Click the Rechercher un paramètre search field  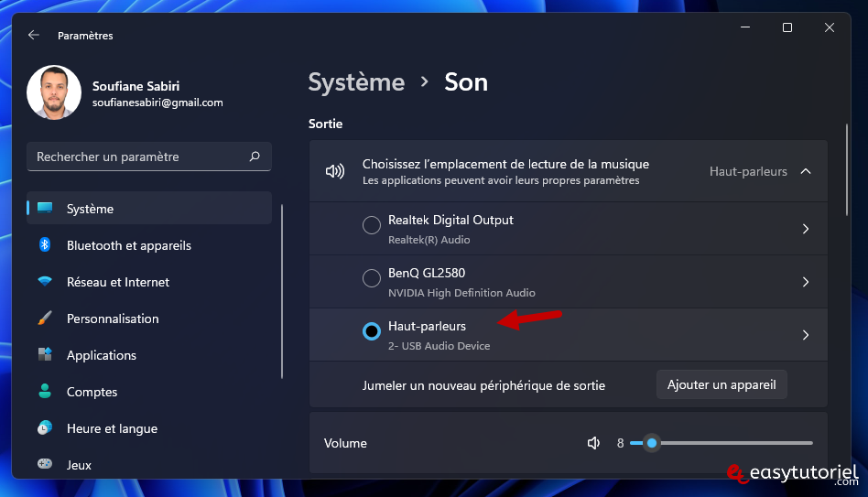tap(149, 157)
